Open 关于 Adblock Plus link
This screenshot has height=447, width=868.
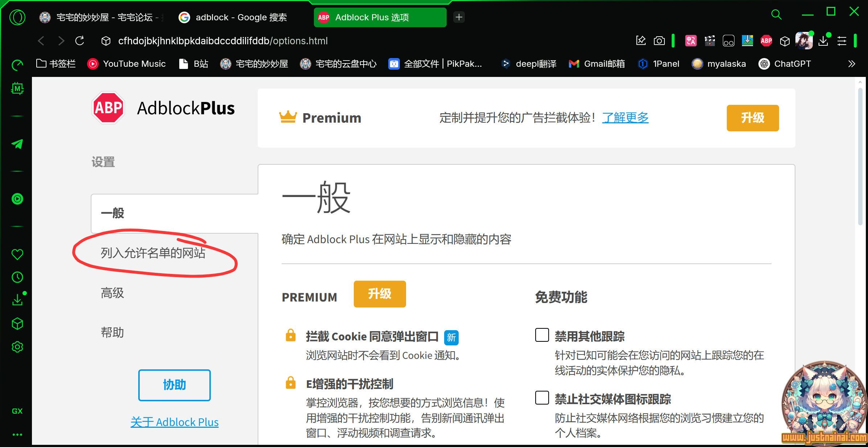pos(175,422)
